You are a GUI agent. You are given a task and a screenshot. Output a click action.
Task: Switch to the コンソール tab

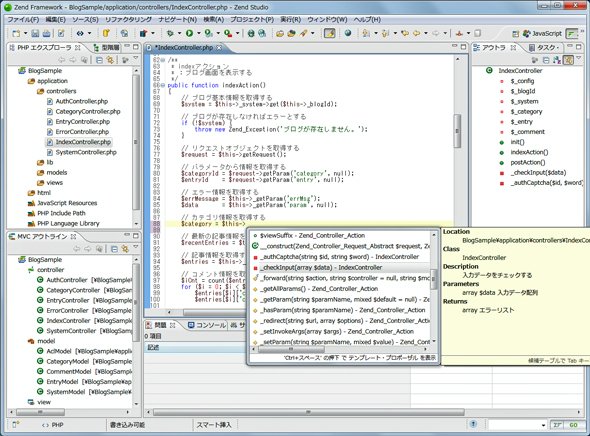(207, 325)
